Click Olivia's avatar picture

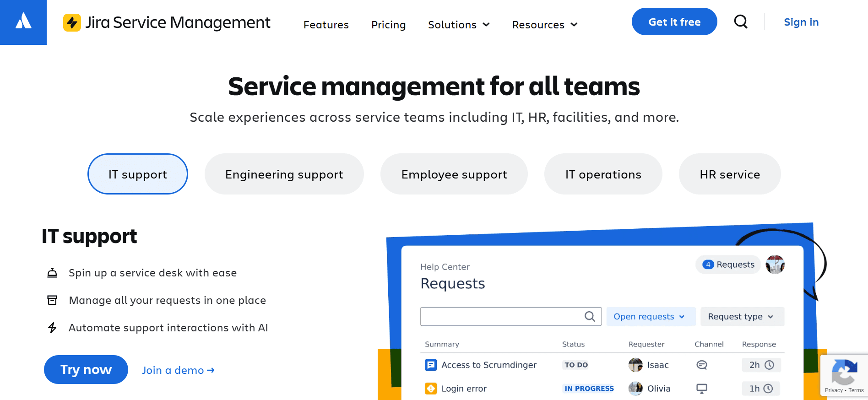(x=635, y=389)
